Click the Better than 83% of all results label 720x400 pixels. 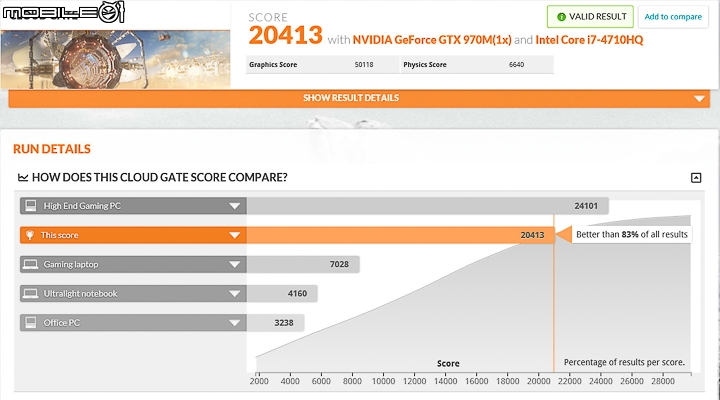(x=632, y=235)
